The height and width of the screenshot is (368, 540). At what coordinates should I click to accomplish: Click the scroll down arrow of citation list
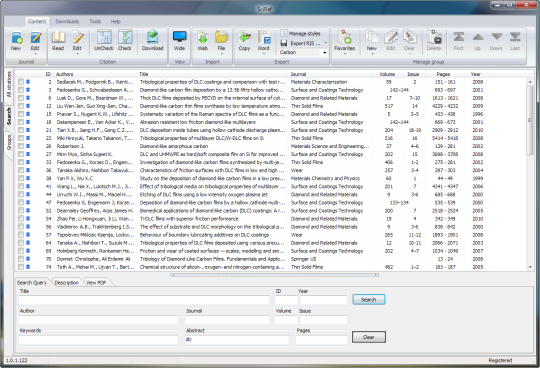coord(530,267)
